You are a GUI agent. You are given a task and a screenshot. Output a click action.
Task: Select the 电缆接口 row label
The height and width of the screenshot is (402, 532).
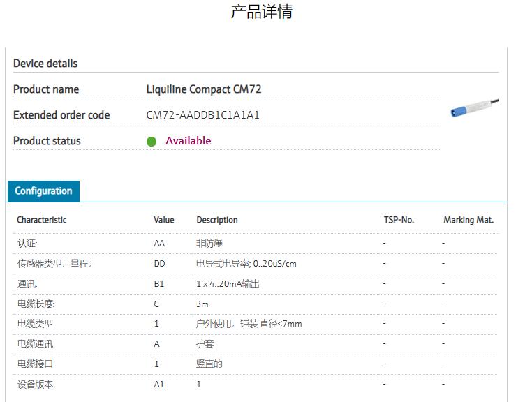(36, 364)
